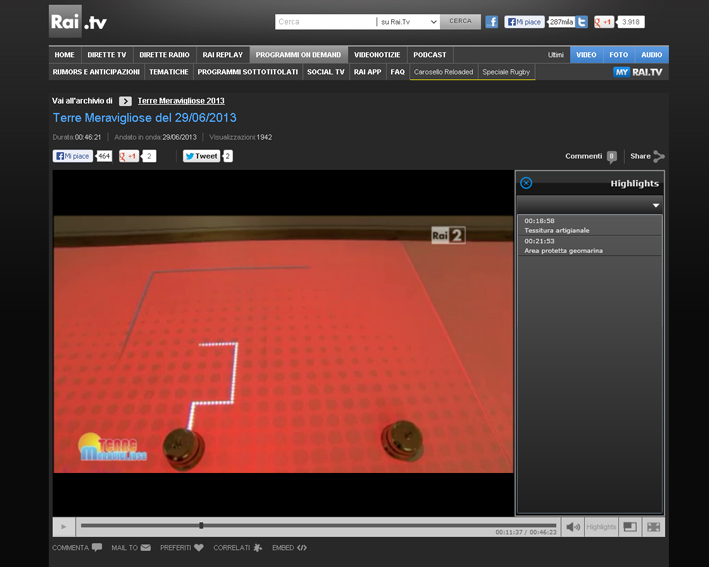Viewport: 709px width, 567px height.
Task: Click the archive arrow icon next to 'Vai all'archivio di'
Action: coord(125,101)
